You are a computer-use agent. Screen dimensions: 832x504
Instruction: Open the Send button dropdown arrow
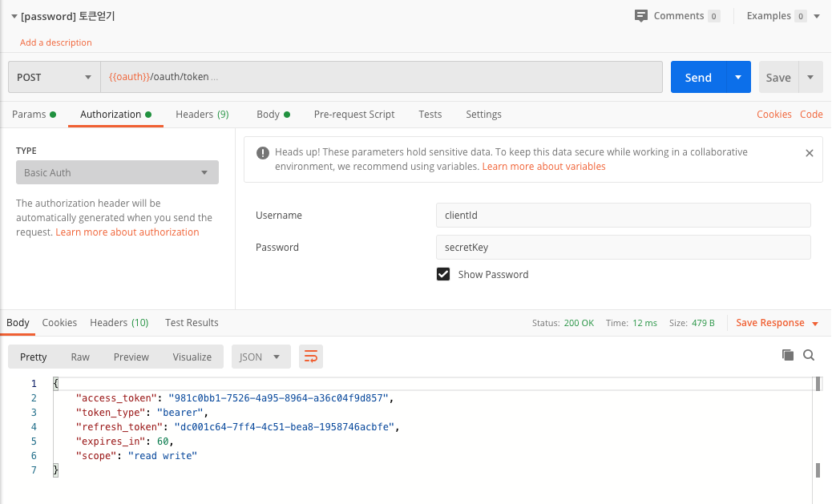coord(738,78)
